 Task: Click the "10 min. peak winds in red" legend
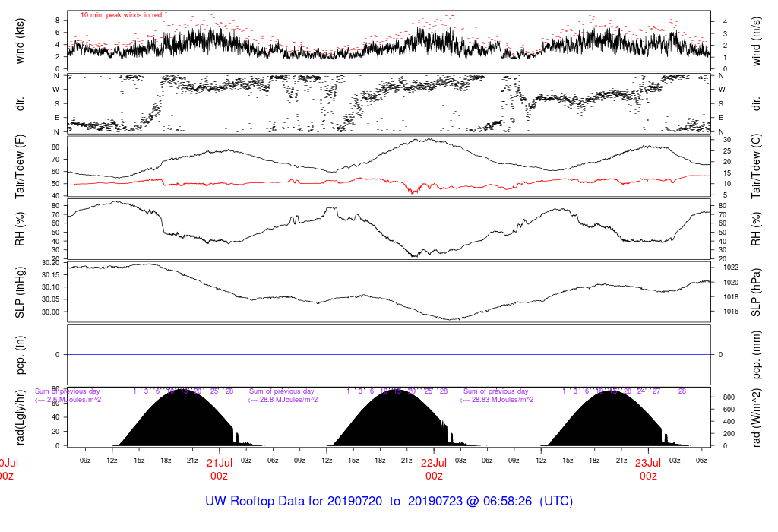[x=122, y=14]
